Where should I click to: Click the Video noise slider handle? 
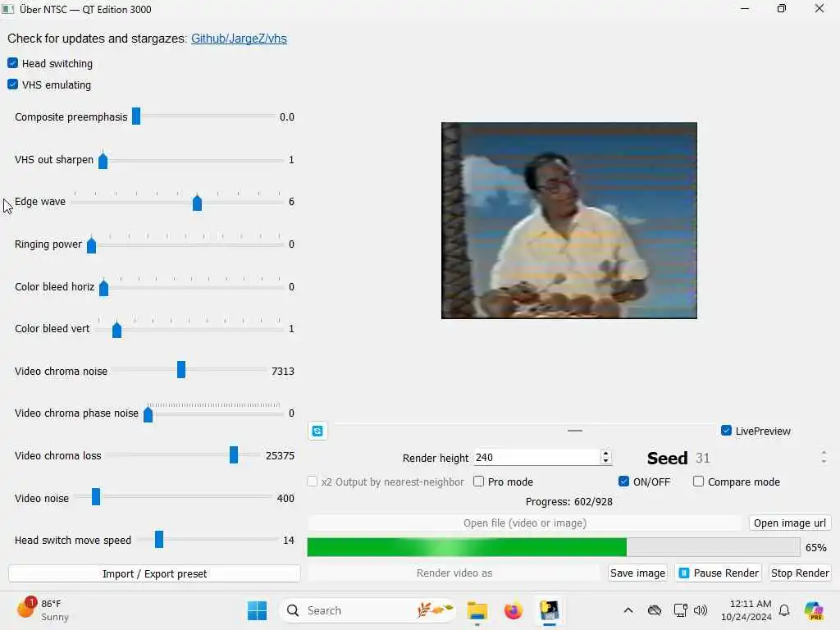(x=96, y=496)
